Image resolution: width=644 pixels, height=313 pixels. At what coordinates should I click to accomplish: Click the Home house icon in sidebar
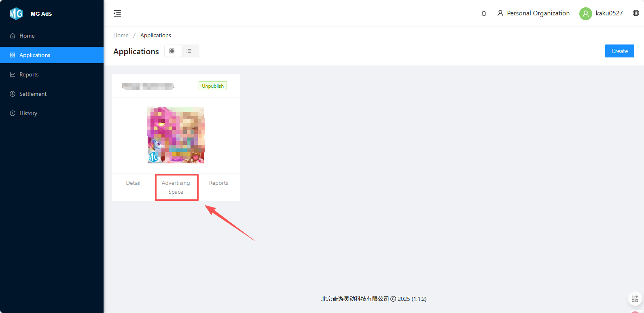coord(13,36)
